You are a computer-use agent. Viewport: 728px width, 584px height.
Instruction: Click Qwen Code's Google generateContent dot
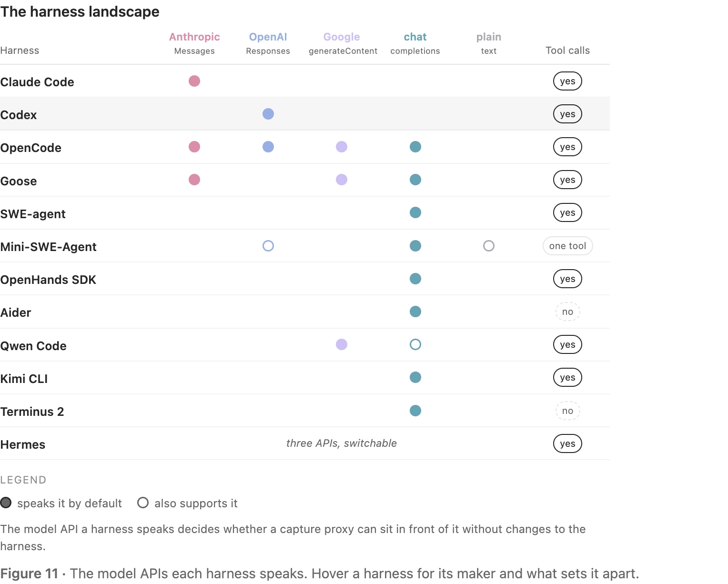click(x=342, y=344)
